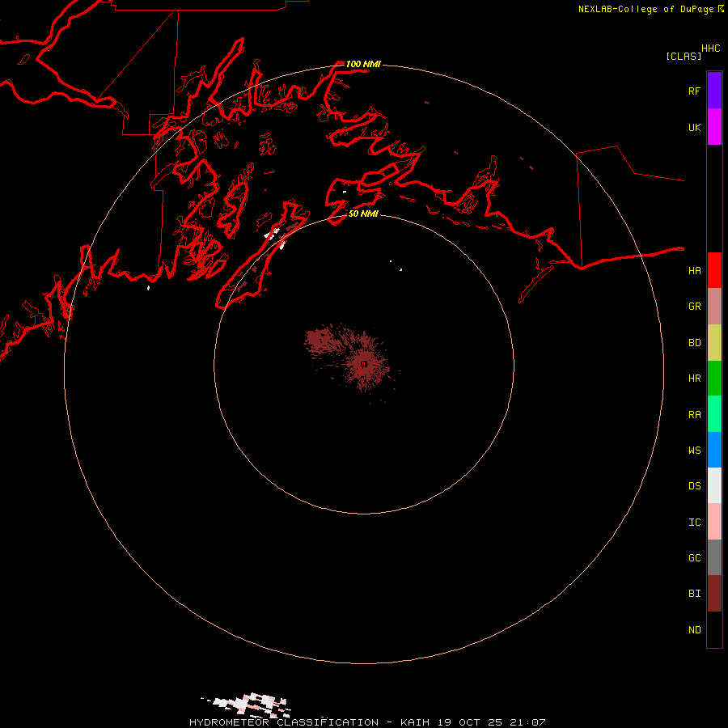Click the gray GC color swatch
728x728 pixels.
click(x=714, y=557)
